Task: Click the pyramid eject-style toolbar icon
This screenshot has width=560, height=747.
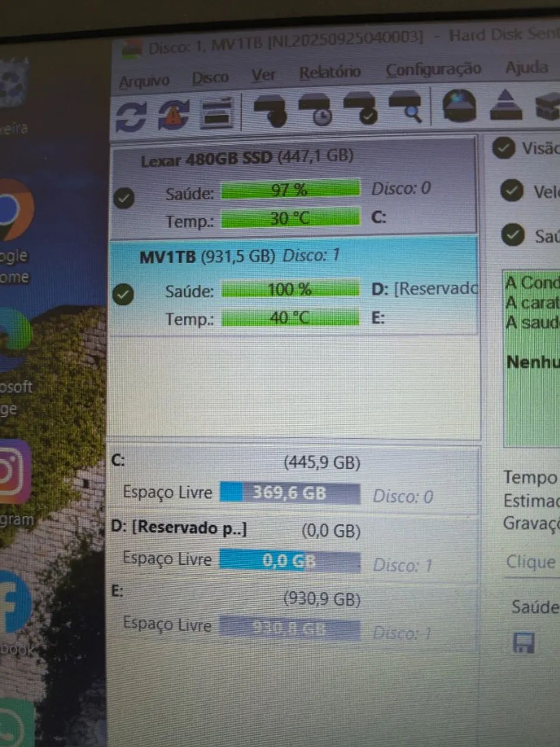Action: [x=506, y=105]
